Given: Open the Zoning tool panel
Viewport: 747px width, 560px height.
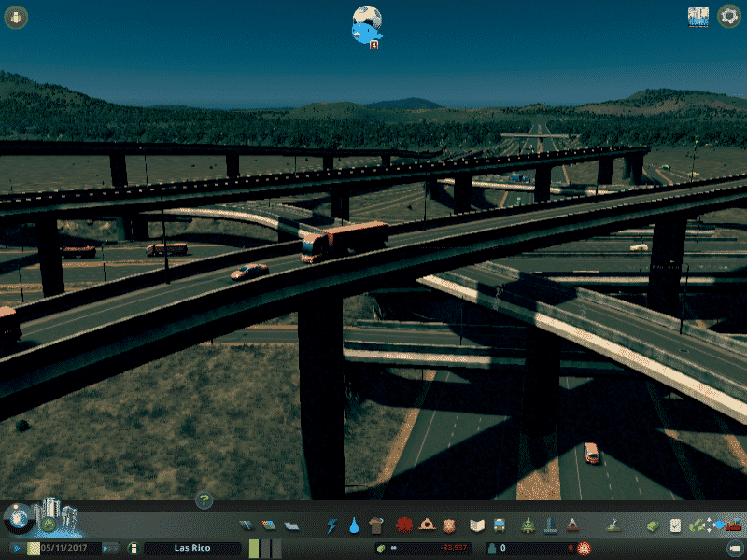Looking at the screenshot, I should click(x=268, y=525).
